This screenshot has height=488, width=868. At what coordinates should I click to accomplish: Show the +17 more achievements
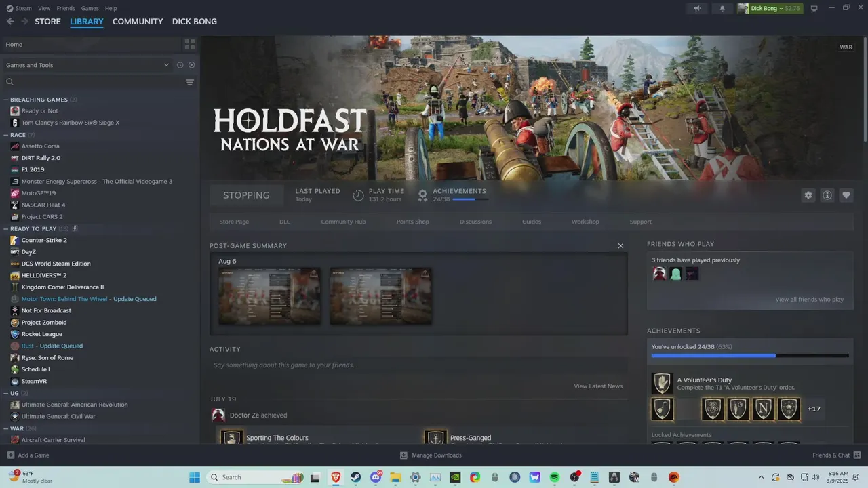click(x=814, y=409)
